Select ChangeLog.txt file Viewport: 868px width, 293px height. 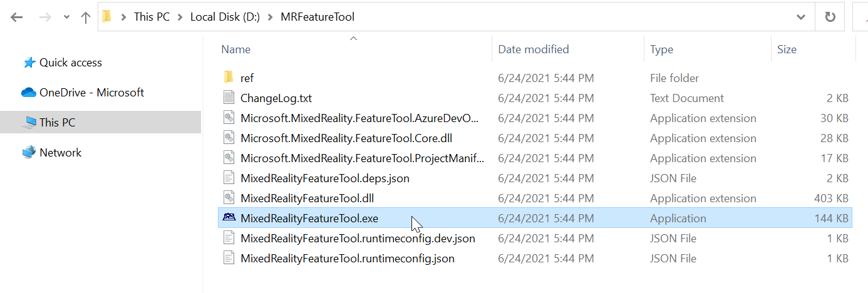276,98
